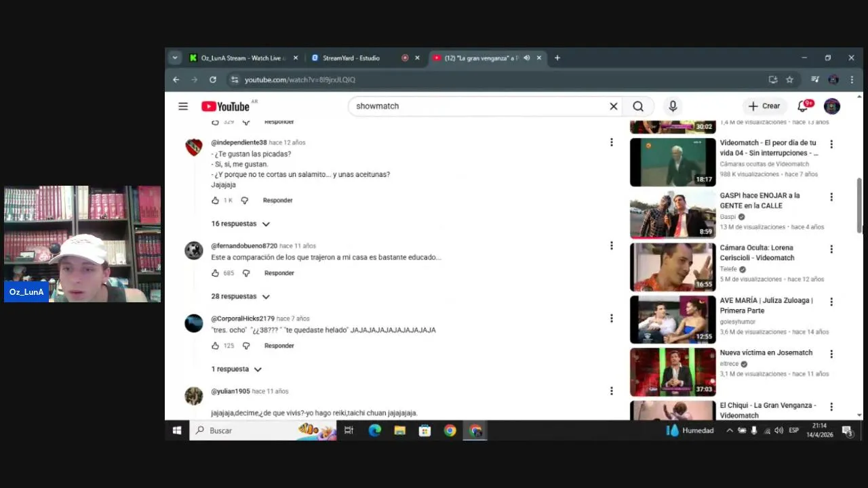Open a new Chrome tab
The width and height of the screenshot is (868, 488).
coord(557,58)
